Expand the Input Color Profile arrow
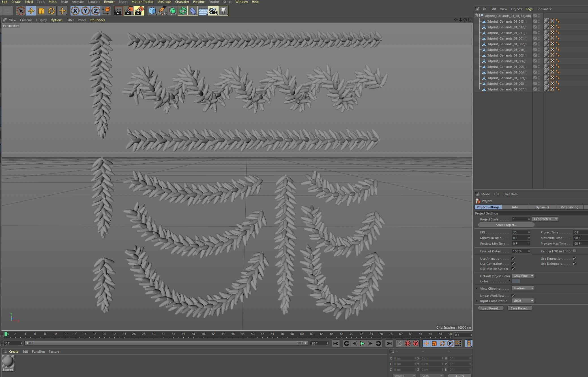 click(x=477, y=301)
